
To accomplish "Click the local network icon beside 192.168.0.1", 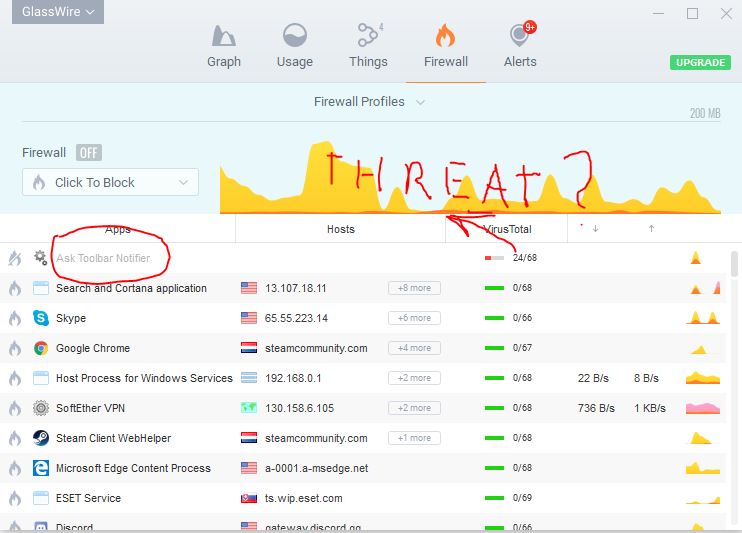I will pyautogui.click(x=249, y=378).
